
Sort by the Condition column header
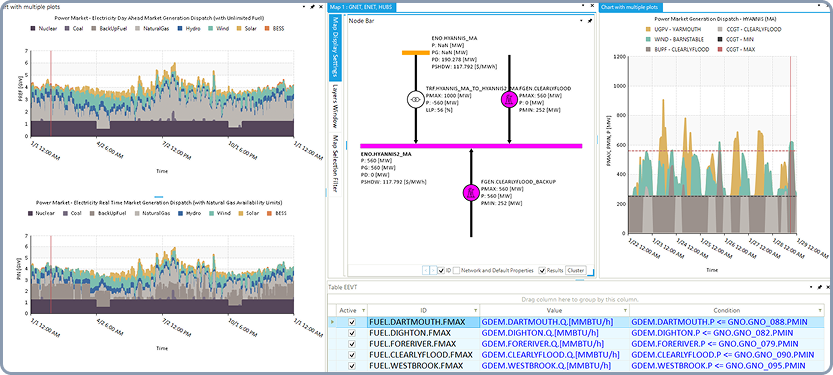(727, 310)
